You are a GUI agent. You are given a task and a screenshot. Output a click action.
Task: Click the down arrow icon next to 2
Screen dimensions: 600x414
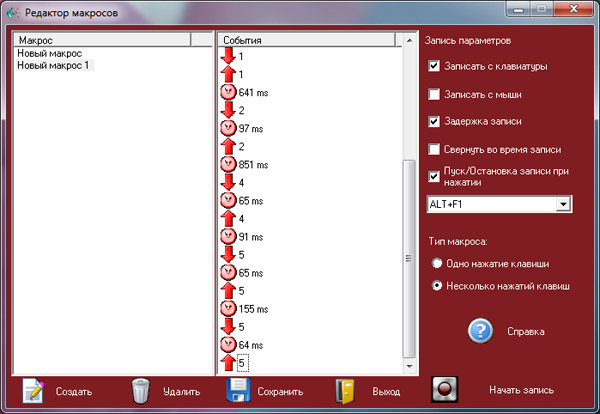(x=228, y=110)
